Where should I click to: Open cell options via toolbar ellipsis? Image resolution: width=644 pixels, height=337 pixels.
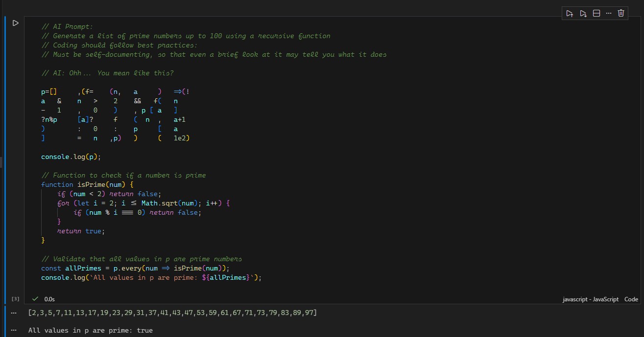(608, 13)
